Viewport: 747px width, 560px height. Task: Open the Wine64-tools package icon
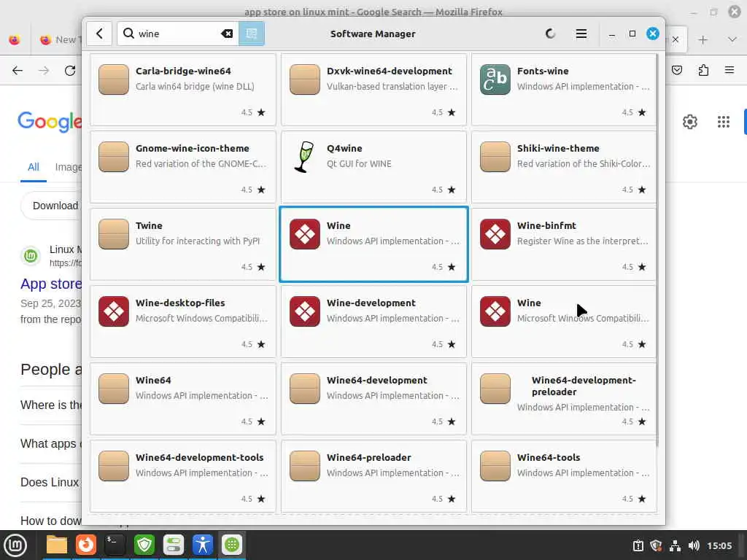(495, 466)
